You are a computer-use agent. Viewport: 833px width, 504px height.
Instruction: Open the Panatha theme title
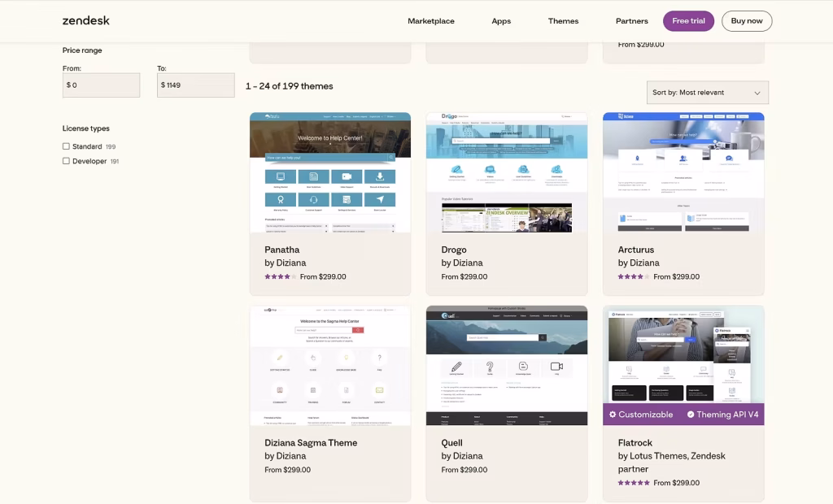282,250
